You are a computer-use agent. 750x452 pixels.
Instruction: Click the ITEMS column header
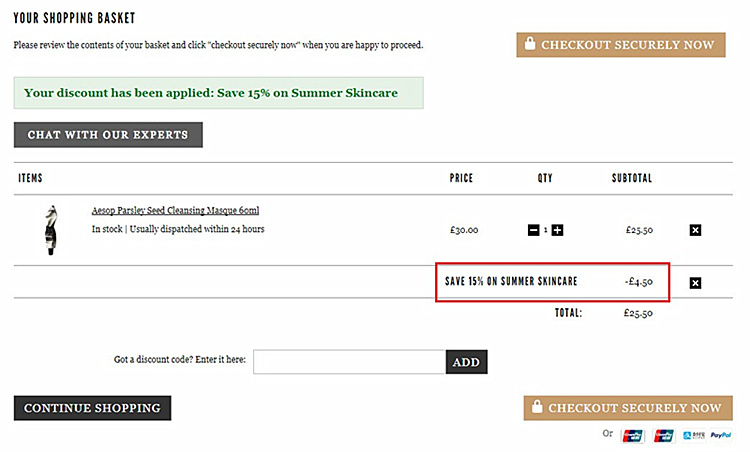(x=30, y=178)
